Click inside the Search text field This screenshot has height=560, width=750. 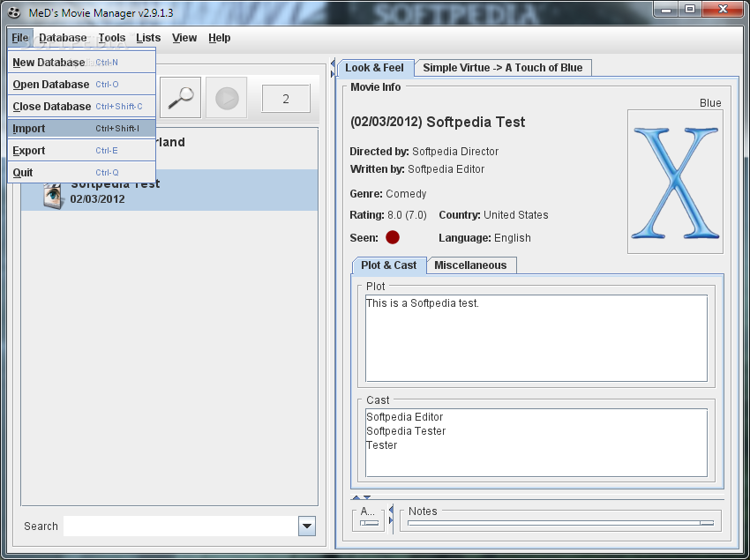pos(181,526)
